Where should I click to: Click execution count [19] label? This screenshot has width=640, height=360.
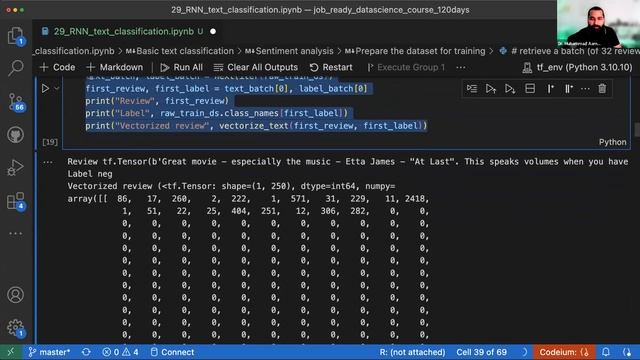click(50, 142)
